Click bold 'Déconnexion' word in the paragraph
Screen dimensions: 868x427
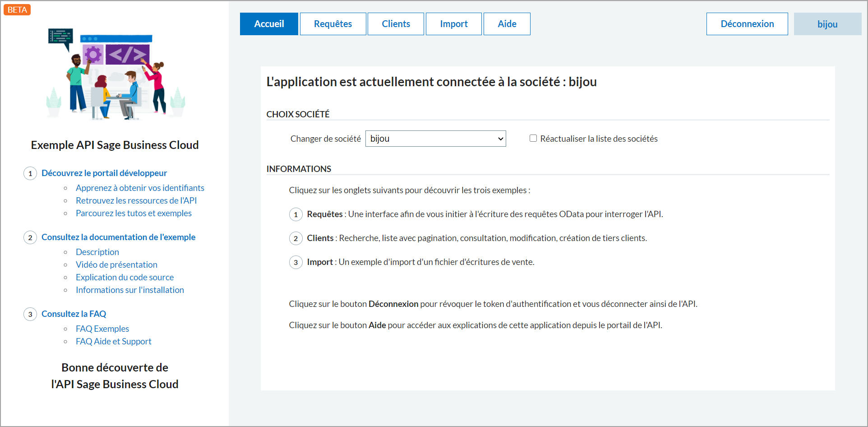pos(393,304)
